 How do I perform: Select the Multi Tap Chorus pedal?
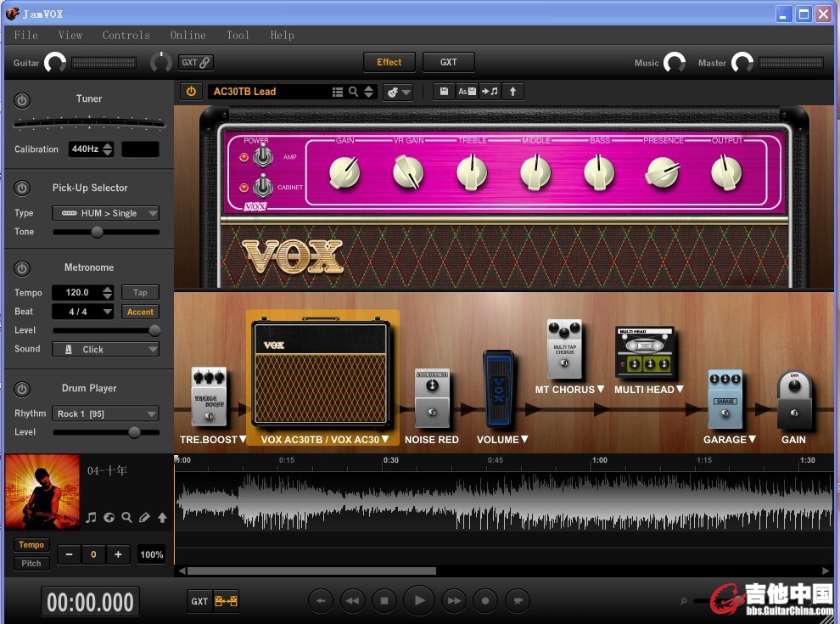564,350
